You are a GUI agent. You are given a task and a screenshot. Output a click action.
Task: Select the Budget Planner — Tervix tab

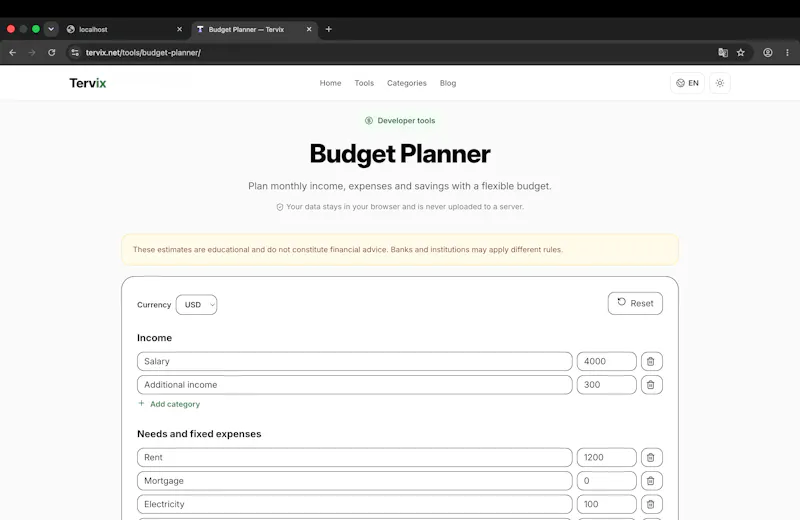point(254,29)
